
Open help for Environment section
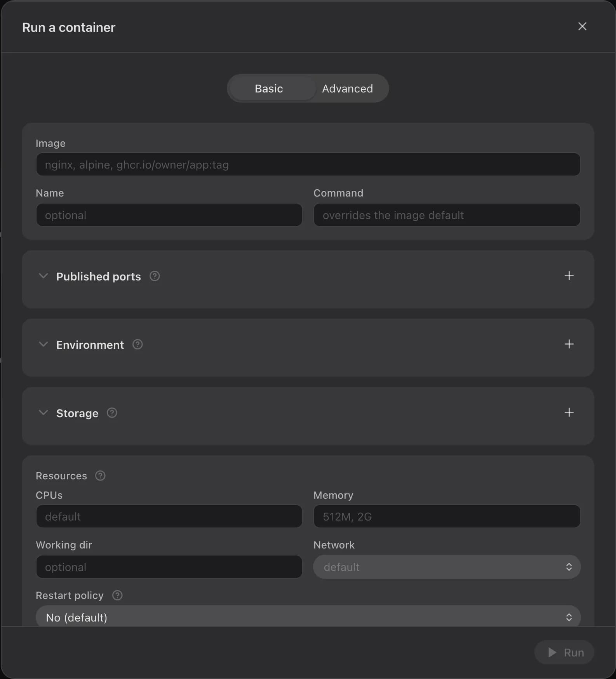pos(137,345)
